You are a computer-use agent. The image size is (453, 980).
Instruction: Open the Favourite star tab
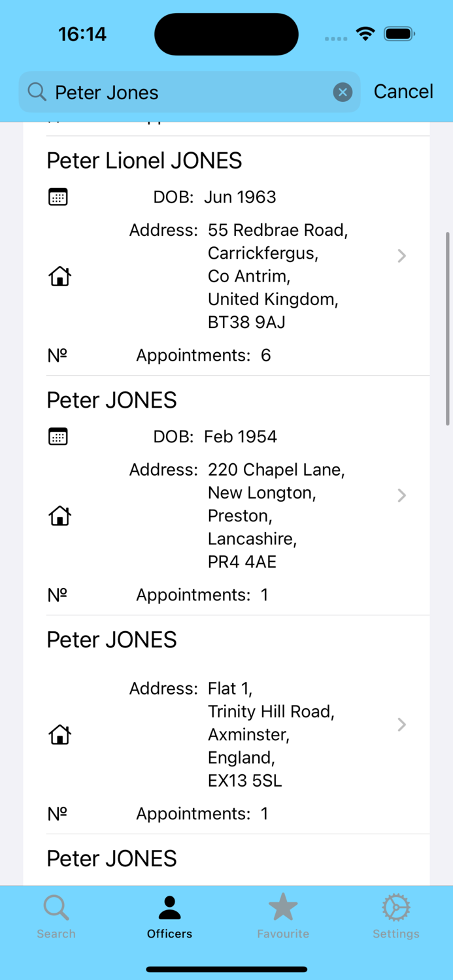click(283, 916)
